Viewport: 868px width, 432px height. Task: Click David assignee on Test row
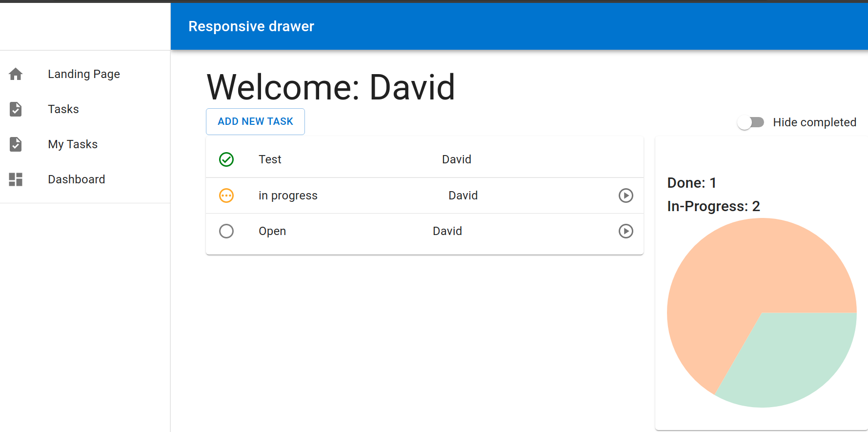pyautogui.click(x=457, y=159)
